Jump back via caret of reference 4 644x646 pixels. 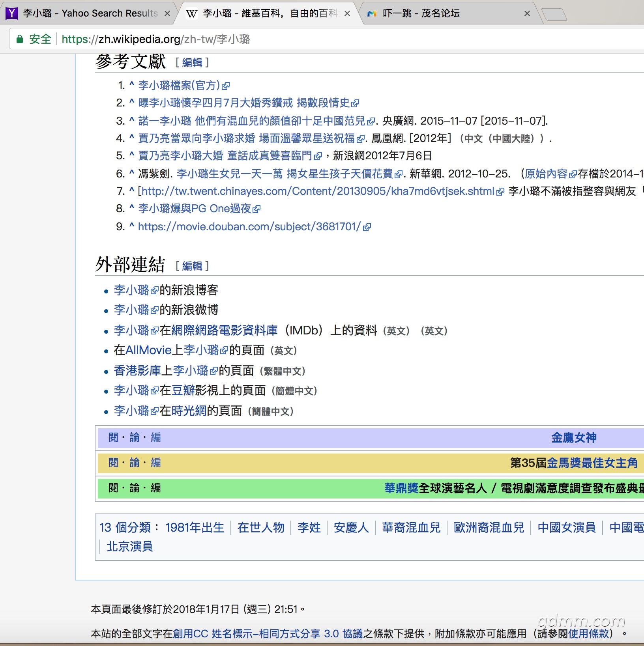132,137
